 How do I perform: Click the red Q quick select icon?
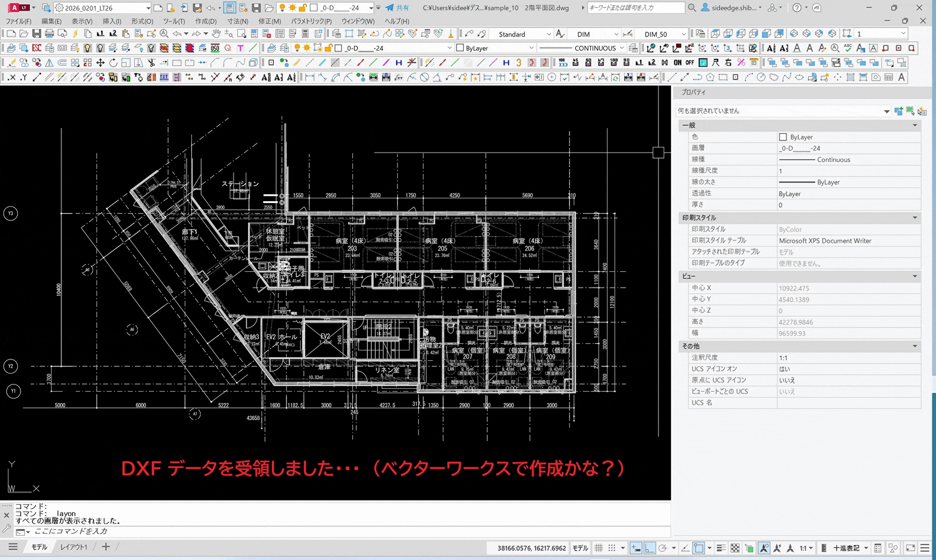coord(228,48)
